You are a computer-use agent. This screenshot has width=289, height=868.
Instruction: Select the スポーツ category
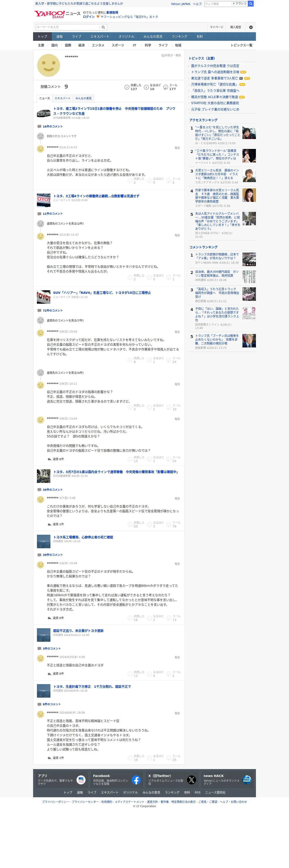pyautogui.click(x=118, y=46)
